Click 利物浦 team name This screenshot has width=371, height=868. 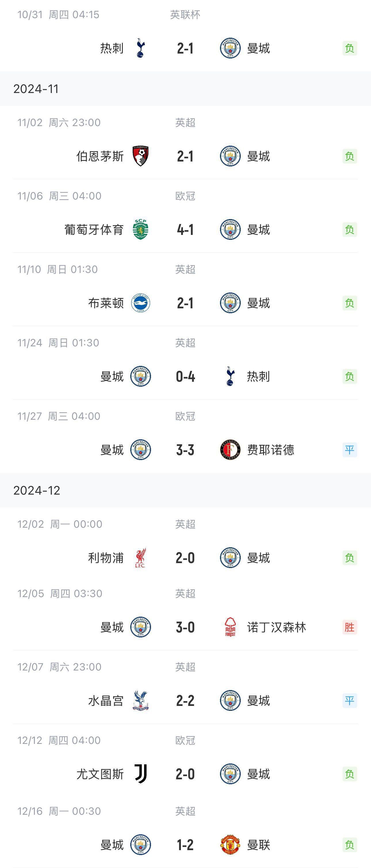[x=106, y=558]
